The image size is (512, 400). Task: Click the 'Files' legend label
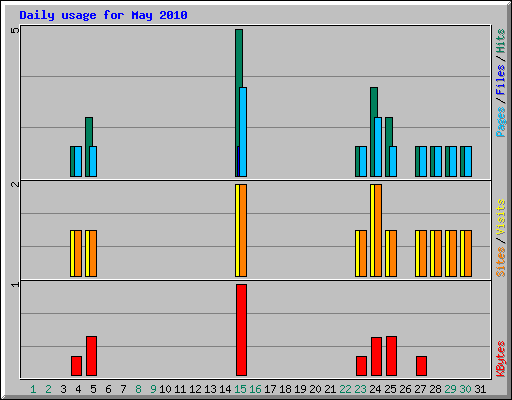[x=500, y=80]
